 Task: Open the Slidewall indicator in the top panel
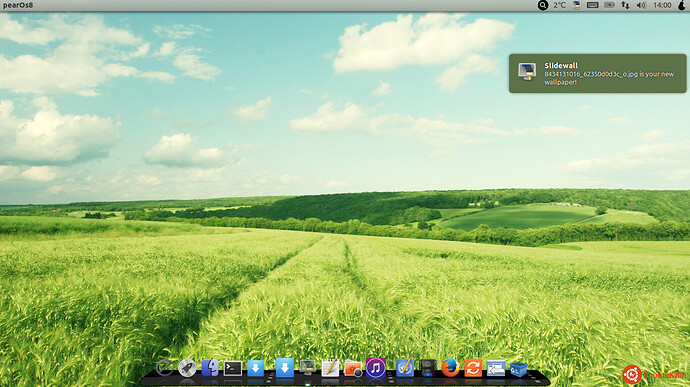pos(576,5)
